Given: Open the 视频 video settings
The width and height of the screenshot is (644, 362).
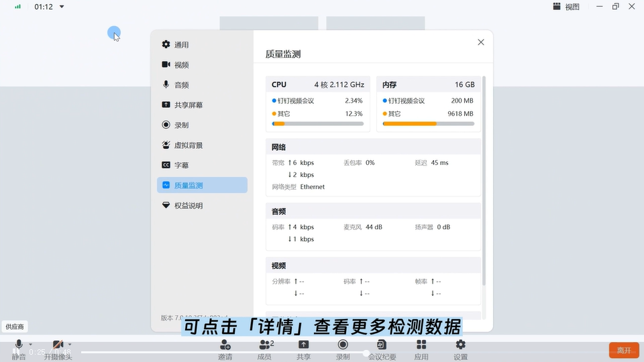Looking at the screenshot, I should point(202,64).
